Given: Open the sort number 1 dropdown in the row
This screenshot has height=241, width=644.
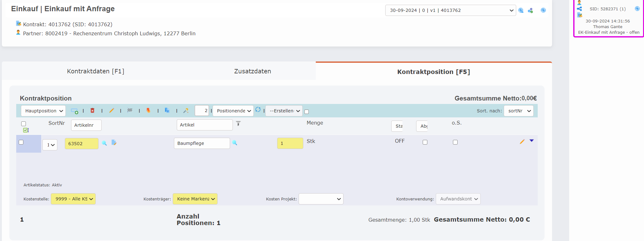Looking at the screenshot, I should pyautogui.click(x=50, y=145).
